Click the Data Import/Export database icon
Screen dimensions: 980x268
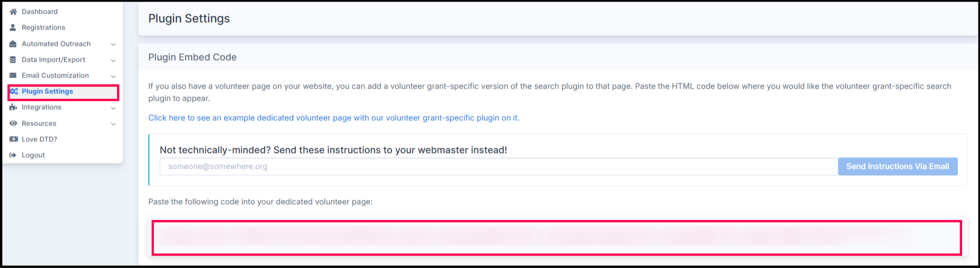(13, 60)
